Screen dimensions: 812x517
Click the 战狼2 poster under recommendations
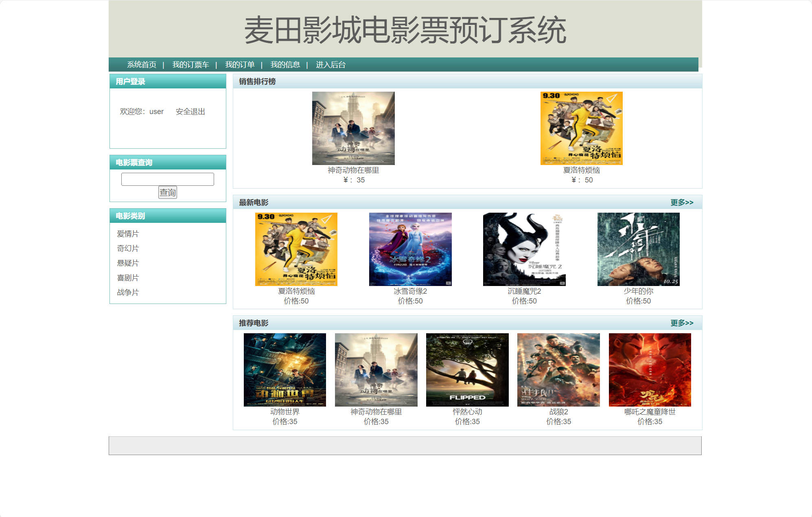558,370
